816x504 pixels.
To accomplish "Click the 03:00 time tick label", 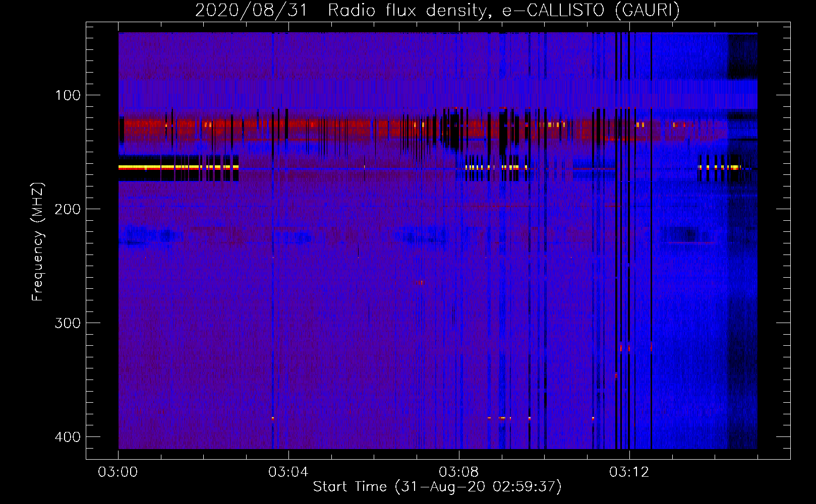I will 118,472.
